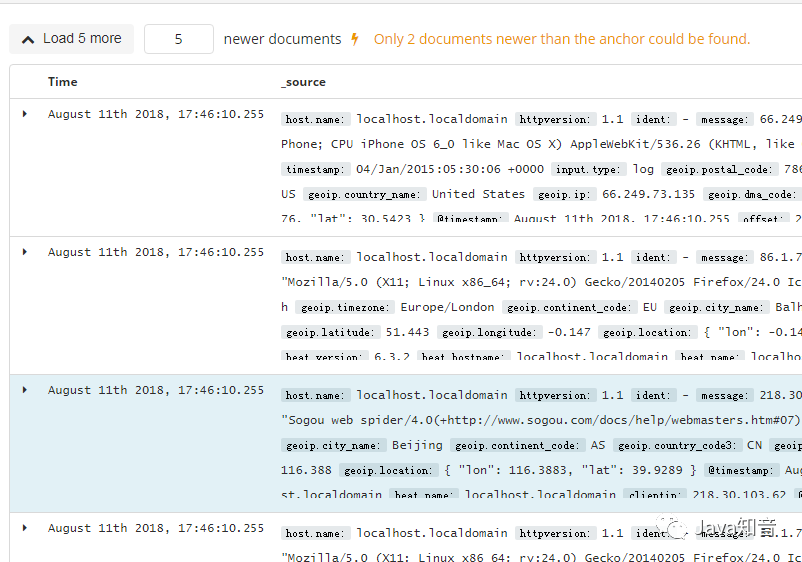Click 'United States' value

[x=478, y=194]
